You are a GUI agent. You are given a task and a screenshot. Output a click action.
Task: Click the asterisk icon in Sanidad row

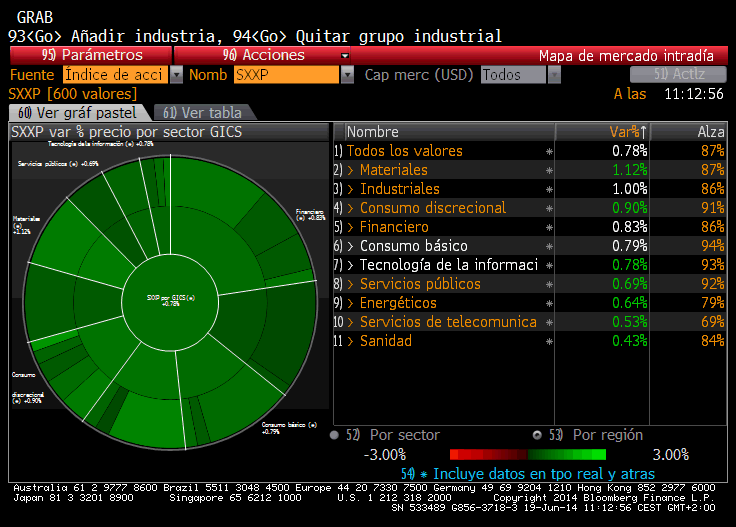549,342
